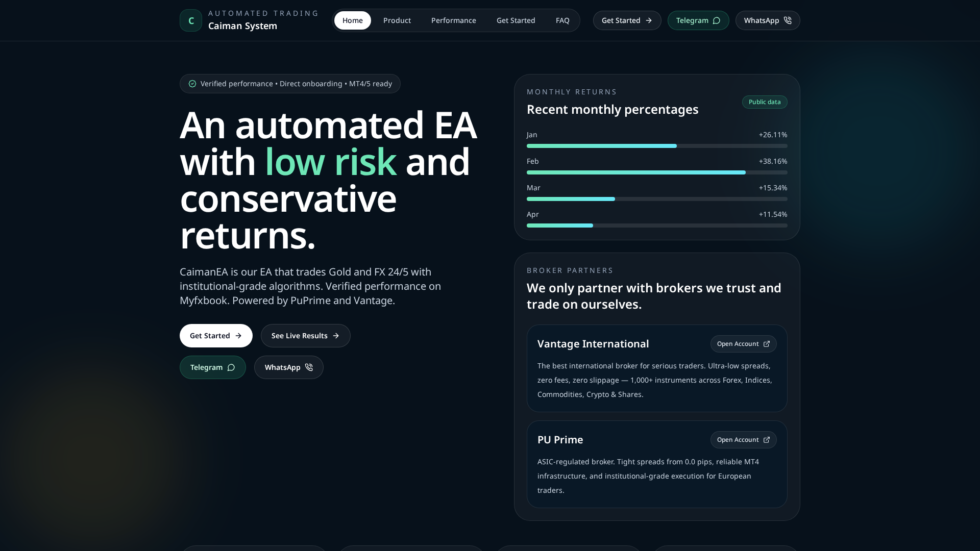Screen dimensions: 980x551
Task: Click the Caiman System circular logo icon
Action: 190,20
